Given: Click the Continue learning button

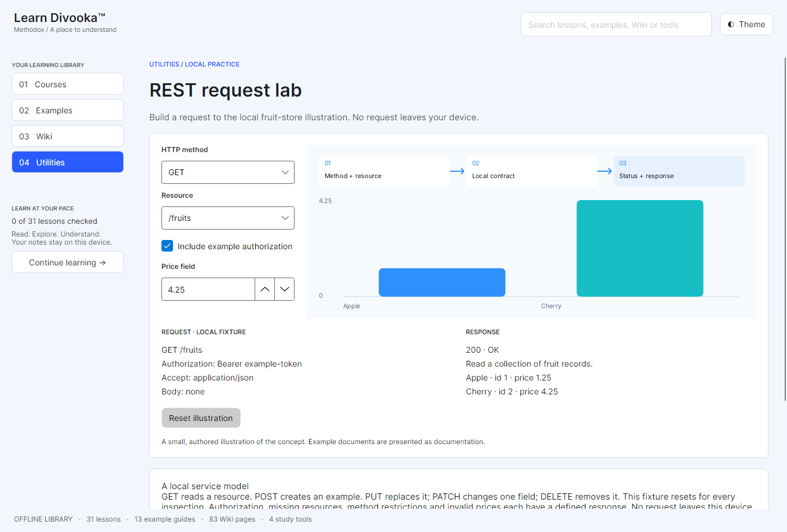Looking at the screenshot, I should coord(68,262).
